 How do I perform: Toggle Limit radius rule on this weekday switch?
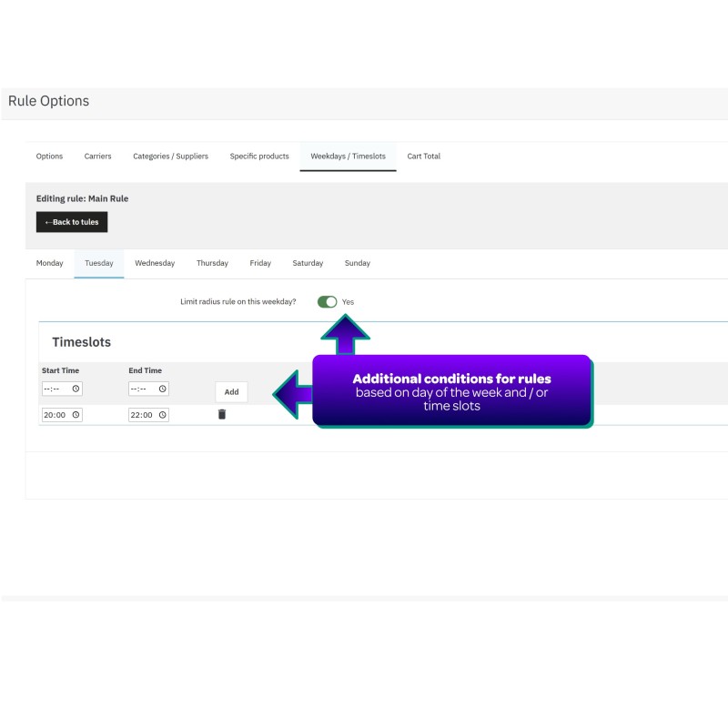328,302
